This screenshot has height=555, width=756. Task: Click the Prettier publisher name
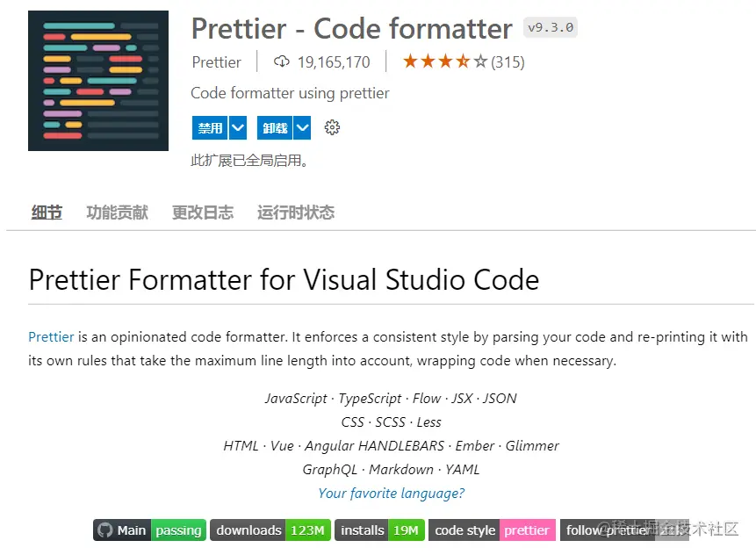click(x=216, y=61)
